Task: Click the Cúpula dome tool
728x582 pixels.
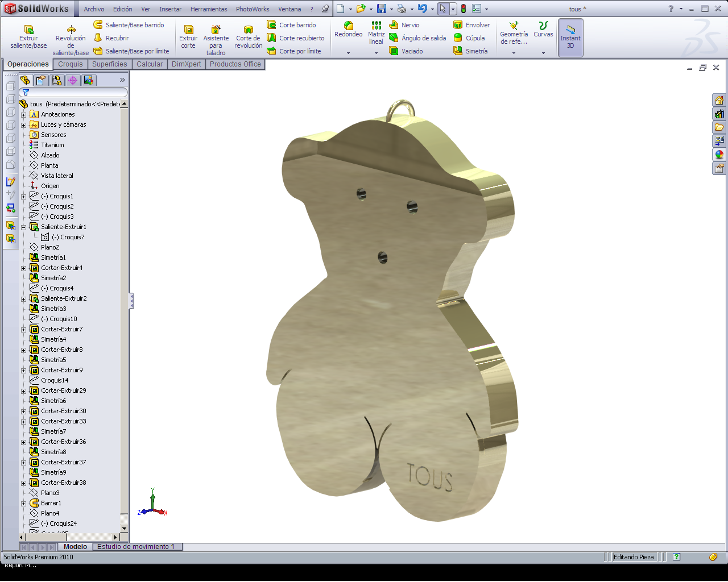Action: (x=469, y=38)
